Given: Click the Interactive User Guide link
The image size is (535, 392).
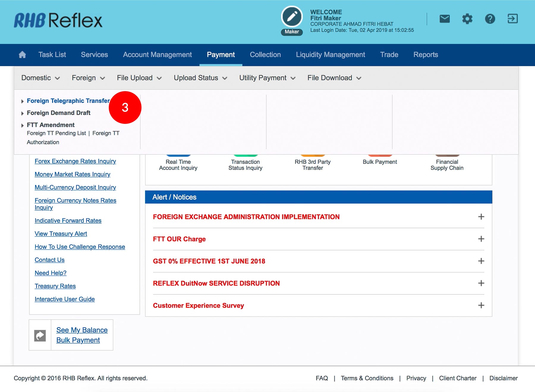Looking at the screenshot, I should pyautogui.click(x=64, y=299).
